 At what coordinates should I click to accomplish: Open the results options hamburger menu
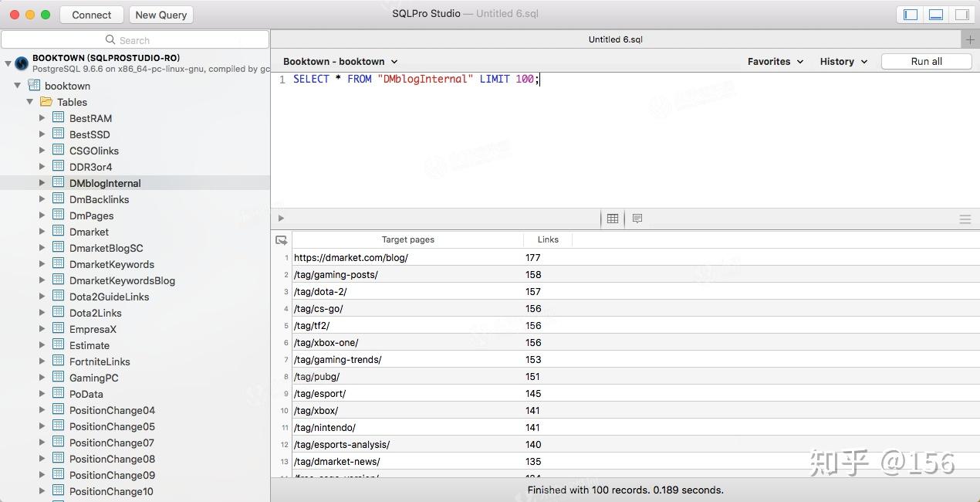(965, 219)
